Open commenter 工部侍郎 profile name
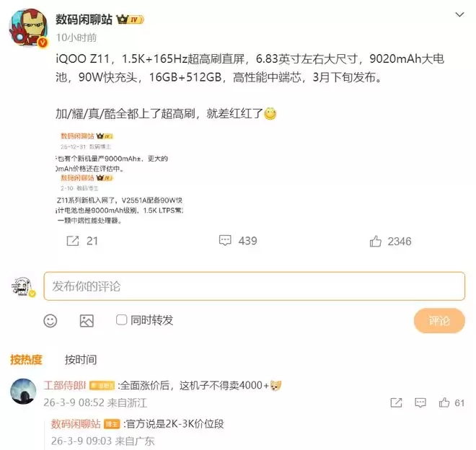Screen dimensions: 476x450 65,385
